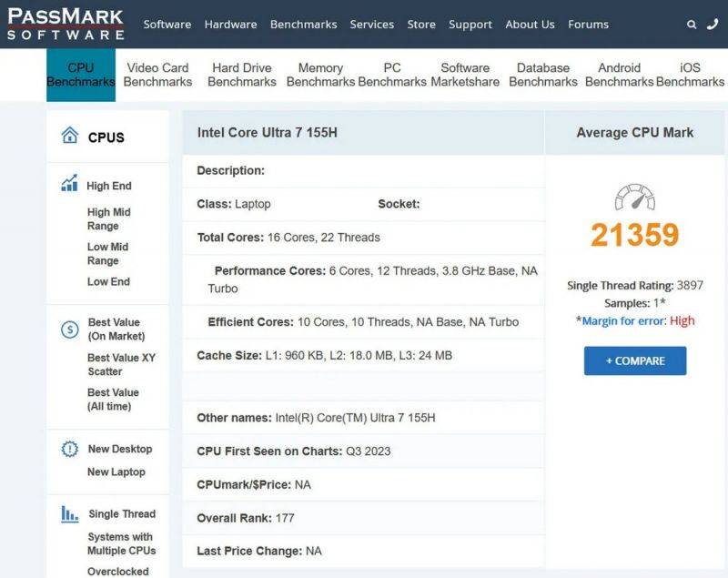Click the 21359 CPU Mark score
Image resolution: width=728 pixels, height=578 pixels.
click(634, 235)
